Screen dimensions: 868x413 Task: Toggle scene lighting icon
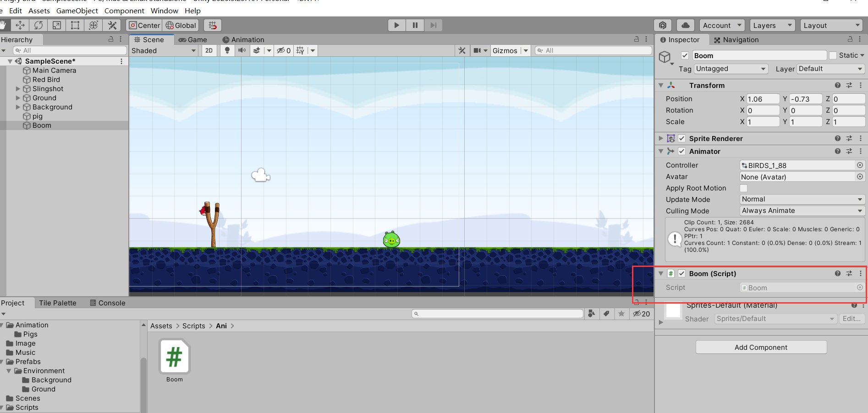[x=227, y=50]
